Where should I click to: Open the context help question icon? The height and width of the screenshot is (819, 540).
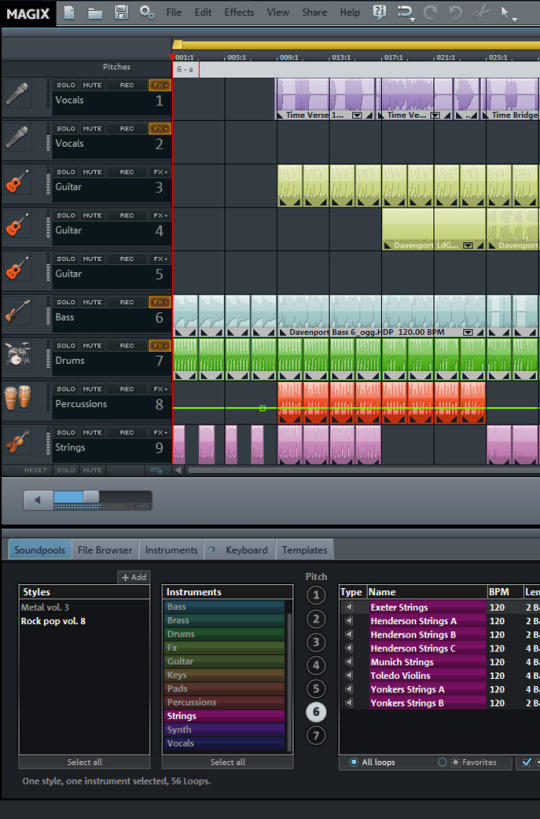[379, 12]
